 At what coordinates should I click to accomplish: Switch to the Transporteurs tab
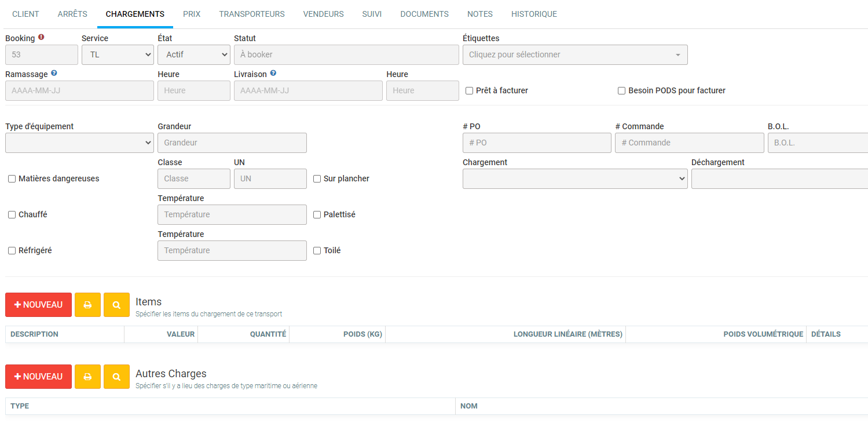click(252, 14)
